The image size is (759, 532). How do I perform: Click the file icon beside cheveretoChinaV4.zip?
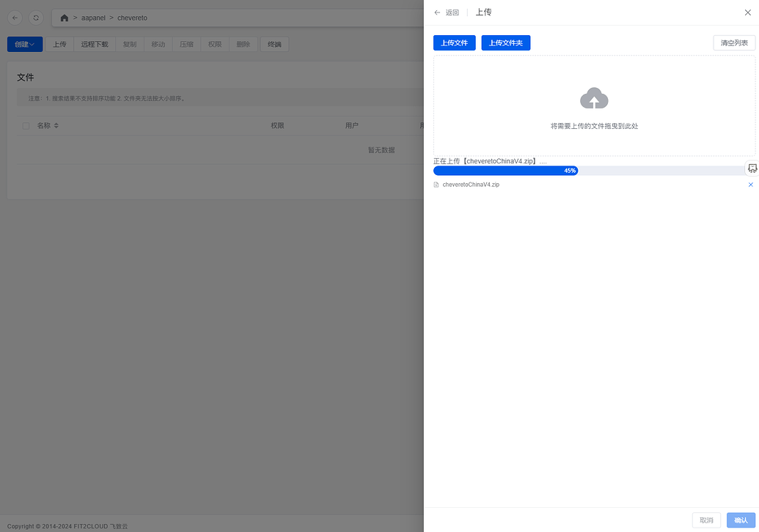(436, 185)
